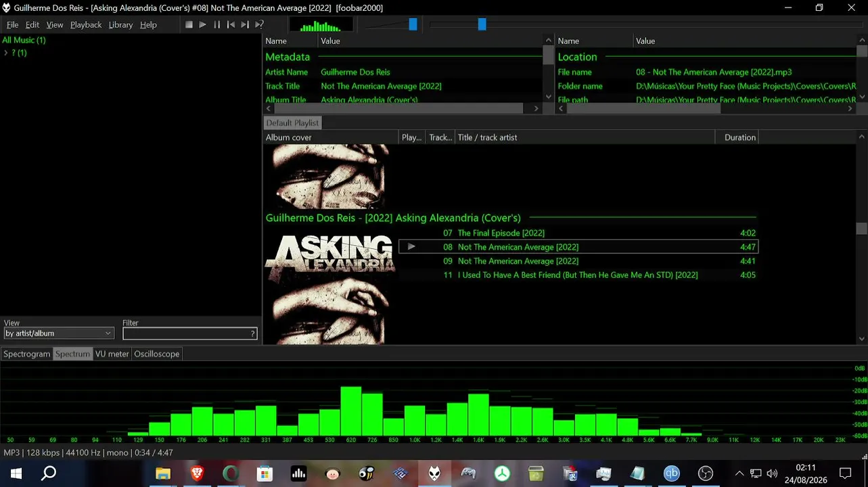Click the Artist Name value Guilherme Dos Reis

(x=355, y=72)
